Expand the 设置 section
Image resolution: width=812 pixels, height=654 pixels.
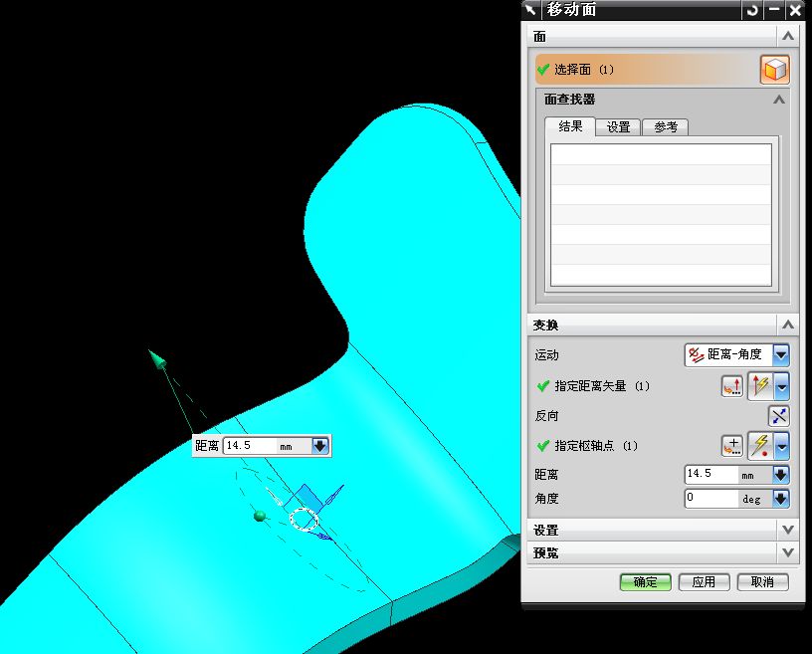(788, 530)
